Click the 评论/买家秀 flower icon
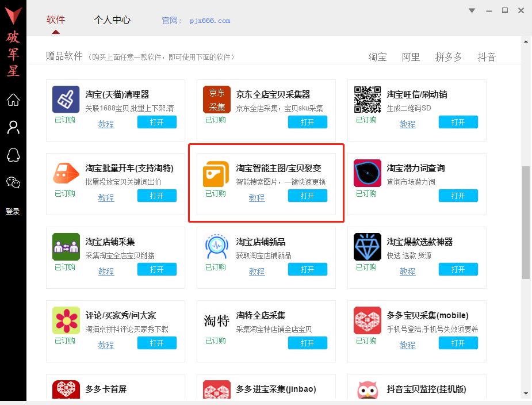 point(66,320)
